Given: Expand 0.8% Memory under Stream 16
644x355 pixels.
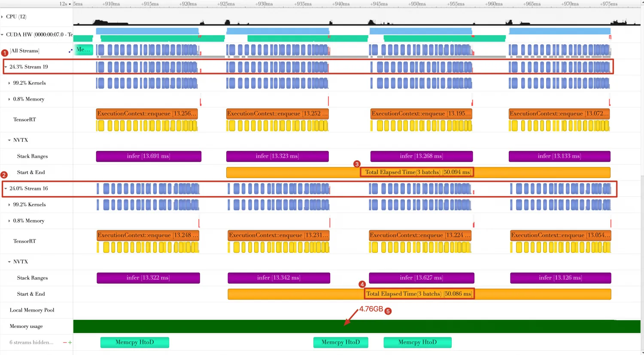Looking at the screenshot, I should (x=9, y=221).
